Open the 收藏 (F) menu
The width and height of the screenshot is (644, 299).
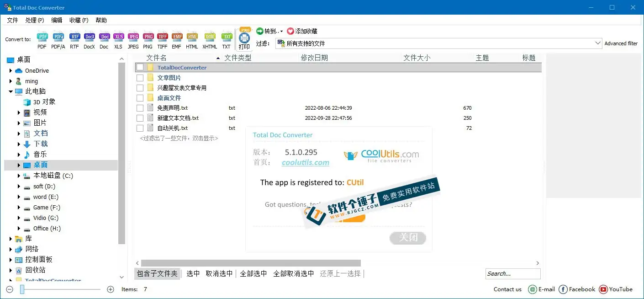tap(79, 20)
